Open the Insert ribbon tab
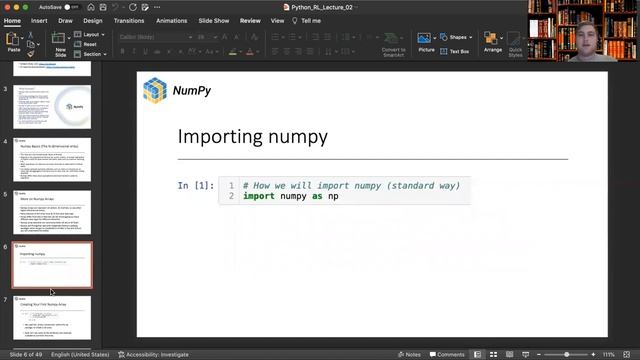This screenshot has height=360, width=640. click(39, 21)
